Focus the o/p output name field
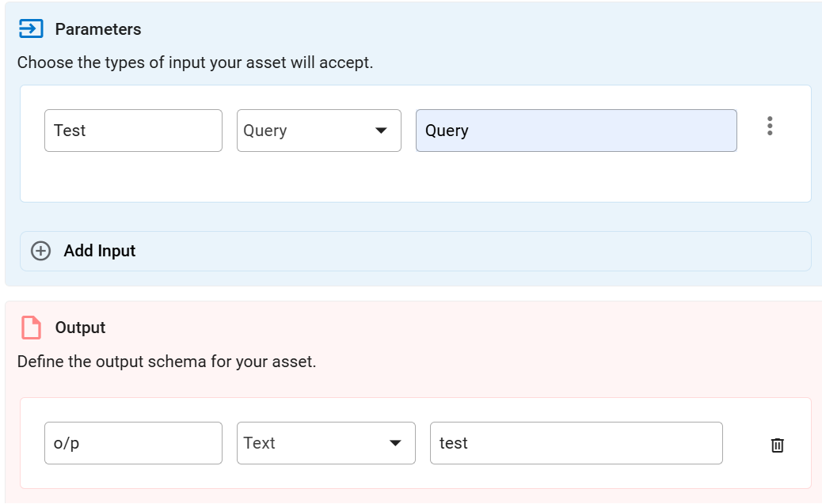Viewport: 822px width, 504px height. coord(133,443)
